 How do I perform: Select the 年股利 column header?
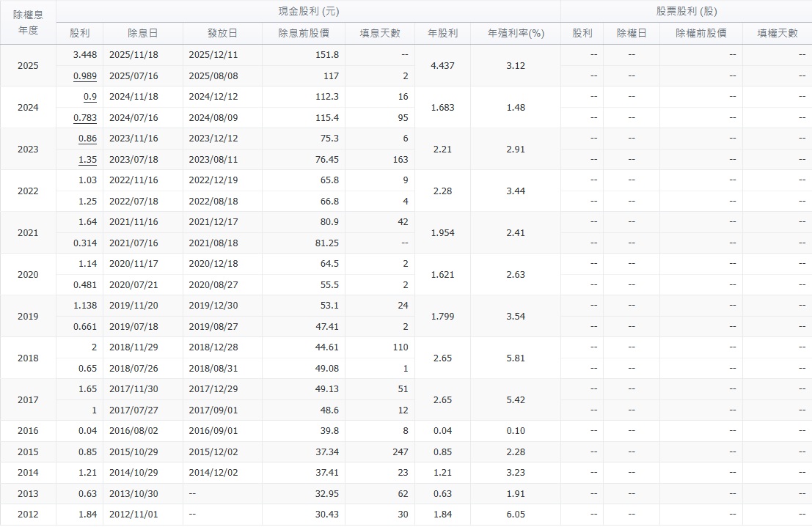(442, 33)
